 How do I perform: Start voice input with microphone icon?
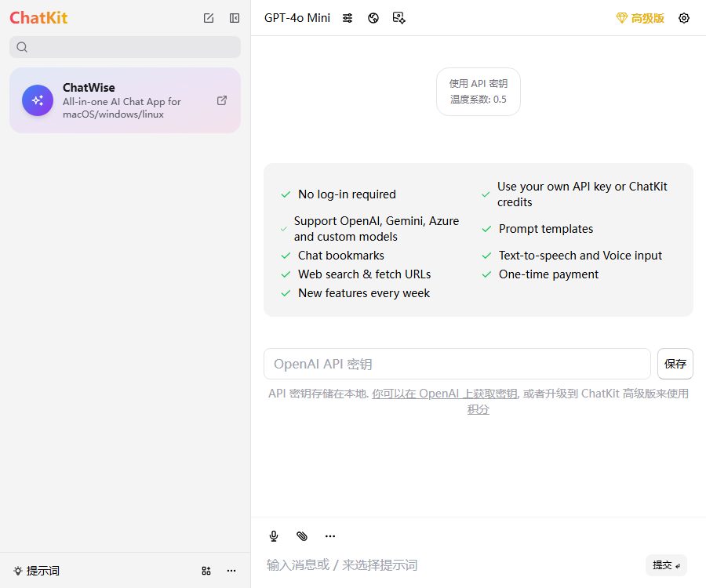(274, 535)
